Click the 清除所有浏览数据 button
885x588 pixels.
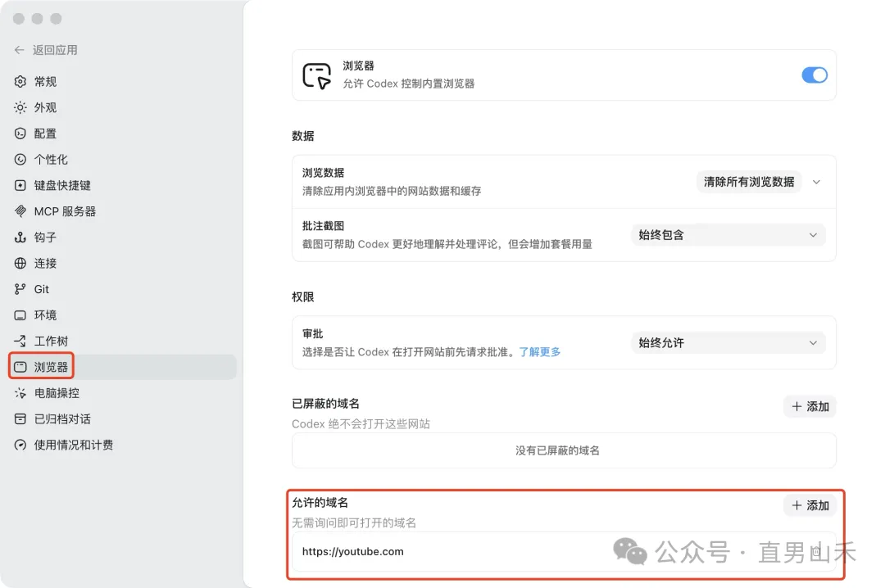(749, 182)
